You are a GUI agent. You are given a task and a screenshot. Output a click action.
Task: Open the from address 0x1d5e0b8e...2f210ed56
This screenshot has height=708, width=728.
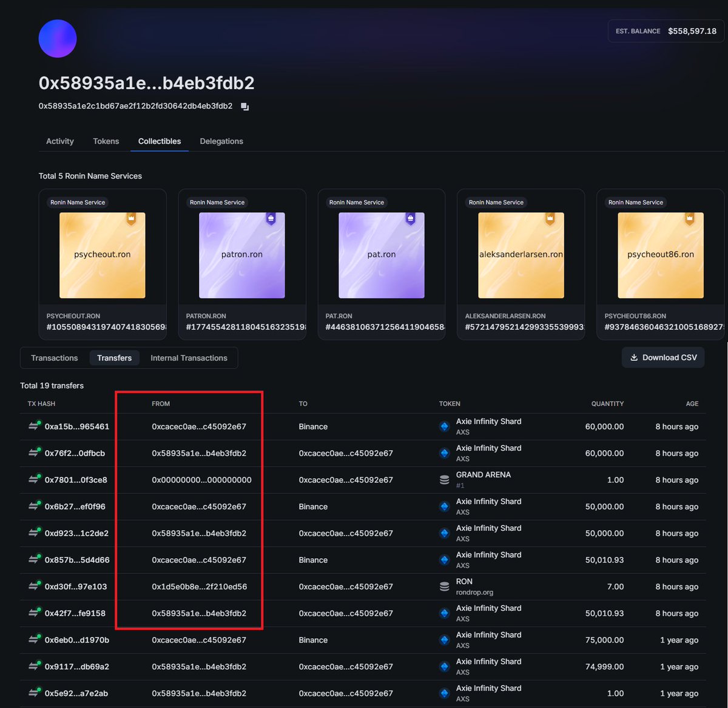click(200, 587)
